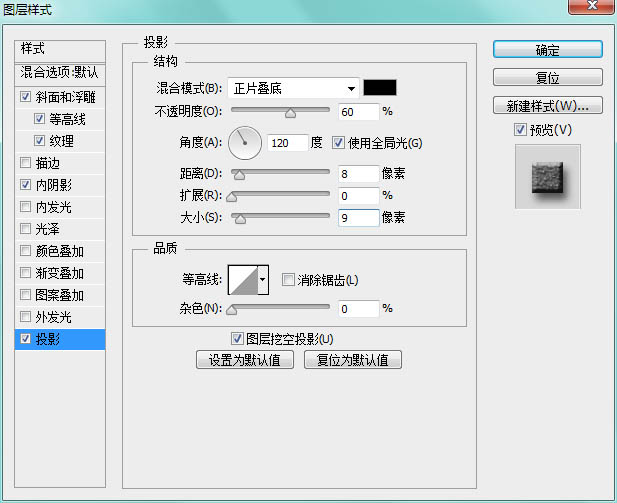
Task: Click the 复位为默认值 button
Action: pyautogui.click(x=353, y=360)
